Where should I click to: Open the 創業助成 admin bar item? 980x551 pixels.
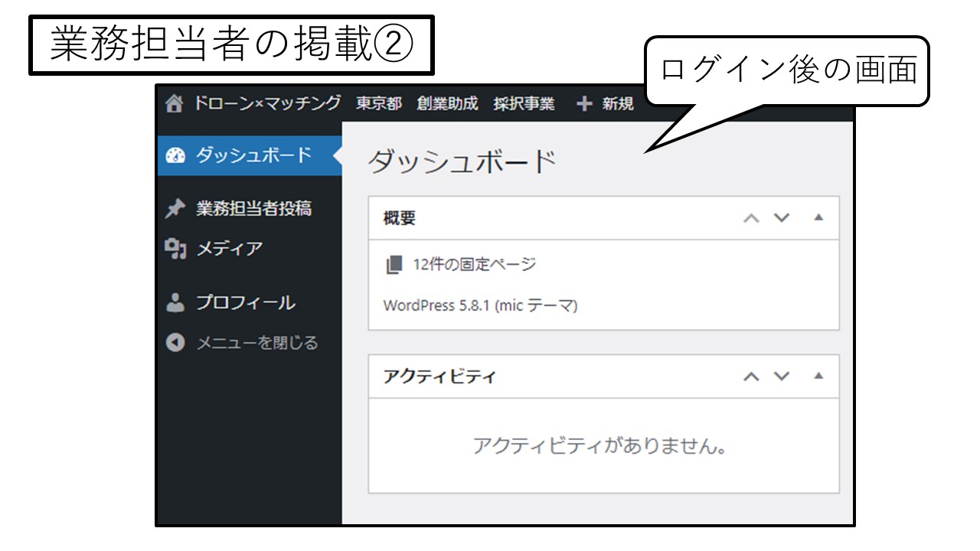coord(447,104)
